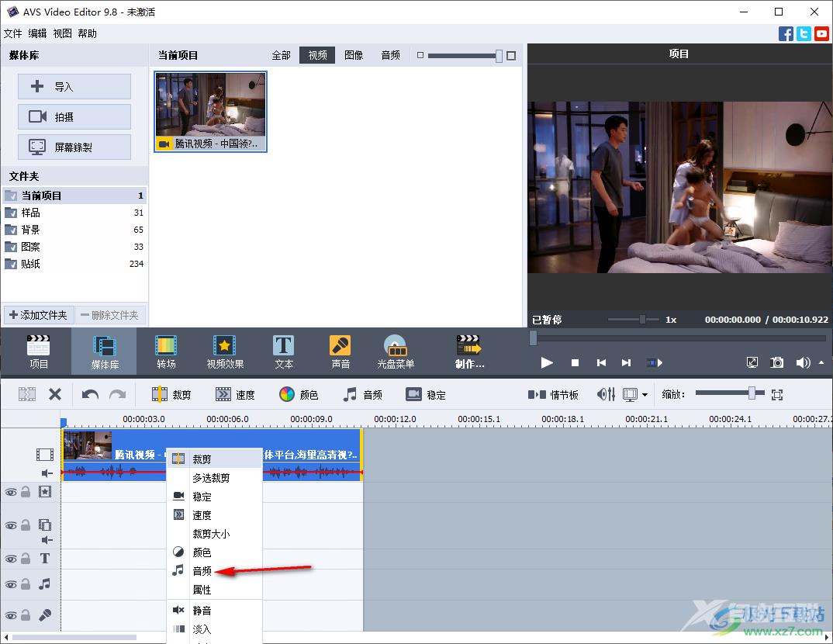Toggle visibility eye on video effects track
The height and width of the screenshot is (644, 833).
(11, 492)
